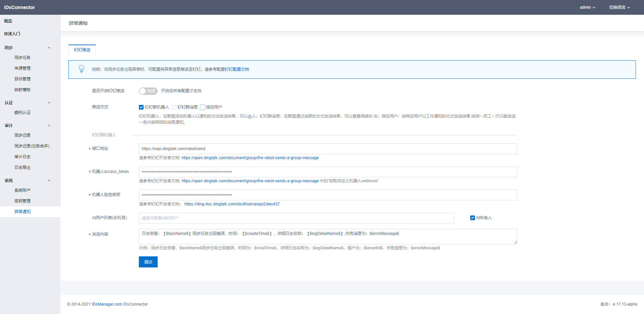Collapse the 同步 sidebar section chevron
The image size is (644, 314).
[49, 48]
